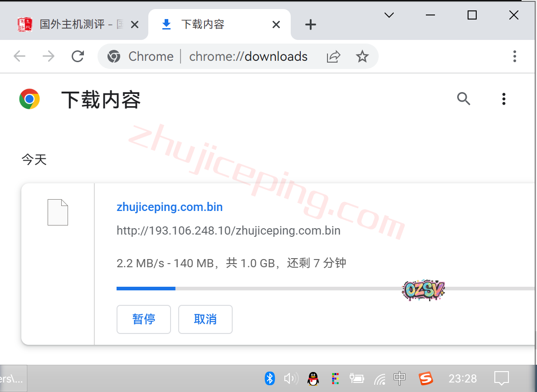Screen dimensions: 537x392
Task: Close the 国外主机测评 tab
Action: [x=135, y=24]
